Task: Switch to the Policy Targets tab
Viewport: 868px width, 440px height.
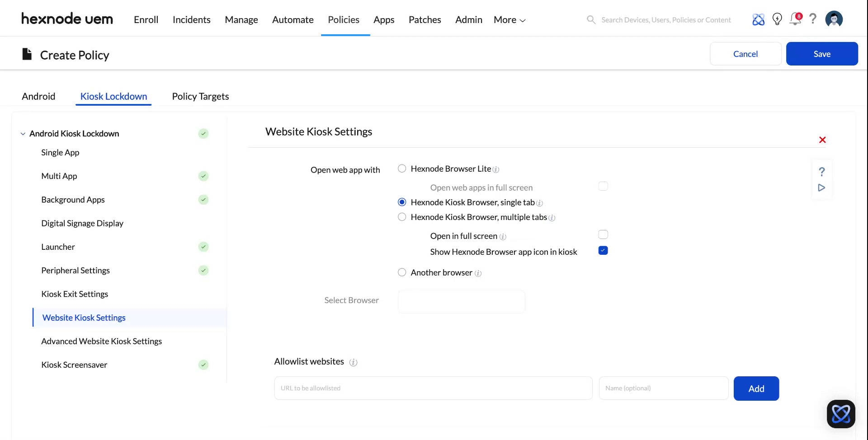Action: [x=200, y=96]
